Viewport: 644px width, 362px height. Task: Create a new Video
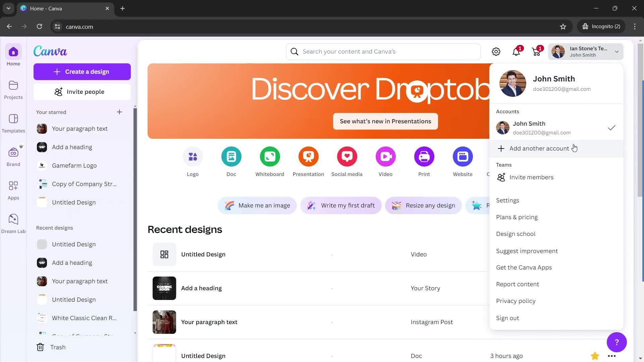pos(386,162)
